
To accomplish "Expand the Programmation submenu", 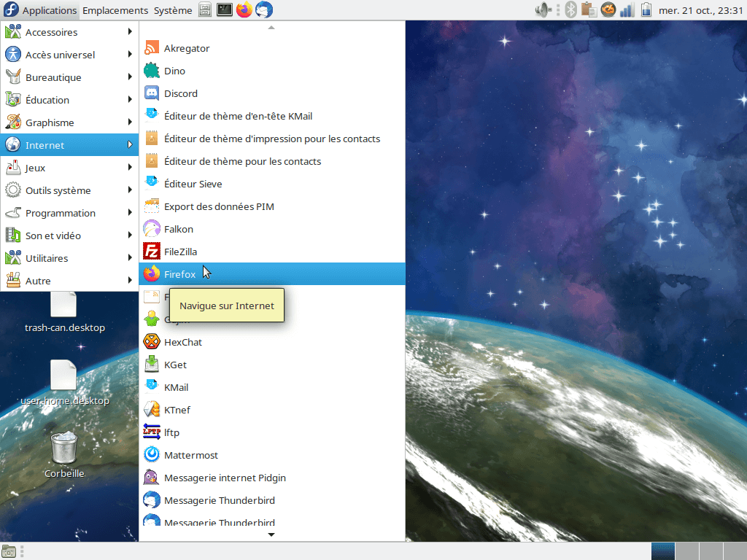I will pyautogui.click(x=69, y=213).
